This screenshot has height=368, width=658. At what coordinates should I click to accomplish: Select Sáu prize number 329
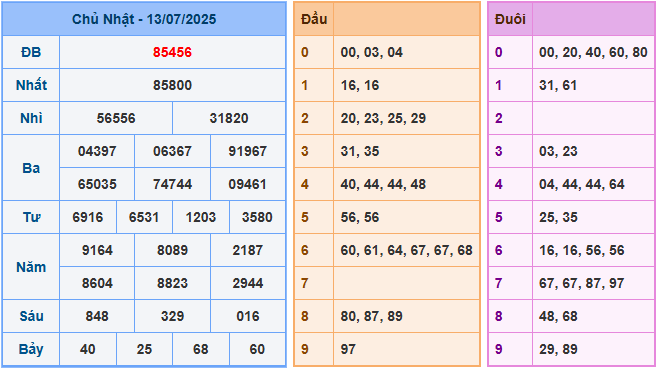172,316
